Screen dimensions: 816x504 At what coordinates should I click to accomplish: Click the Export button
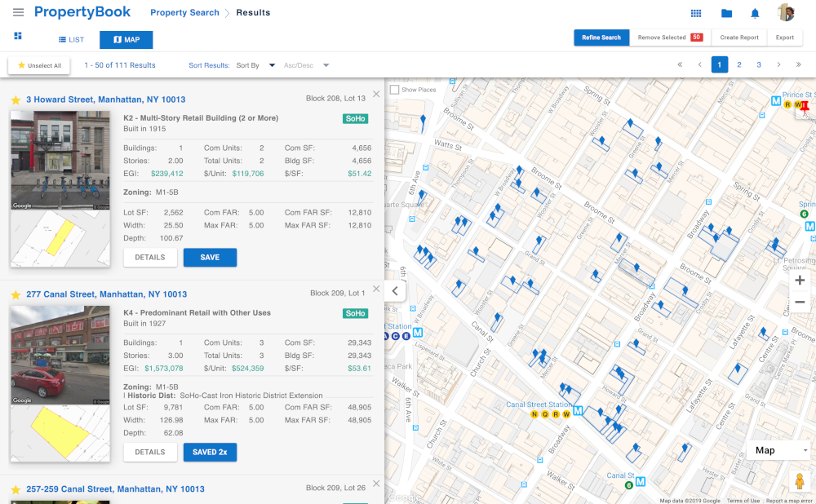[x=785, y=38]
